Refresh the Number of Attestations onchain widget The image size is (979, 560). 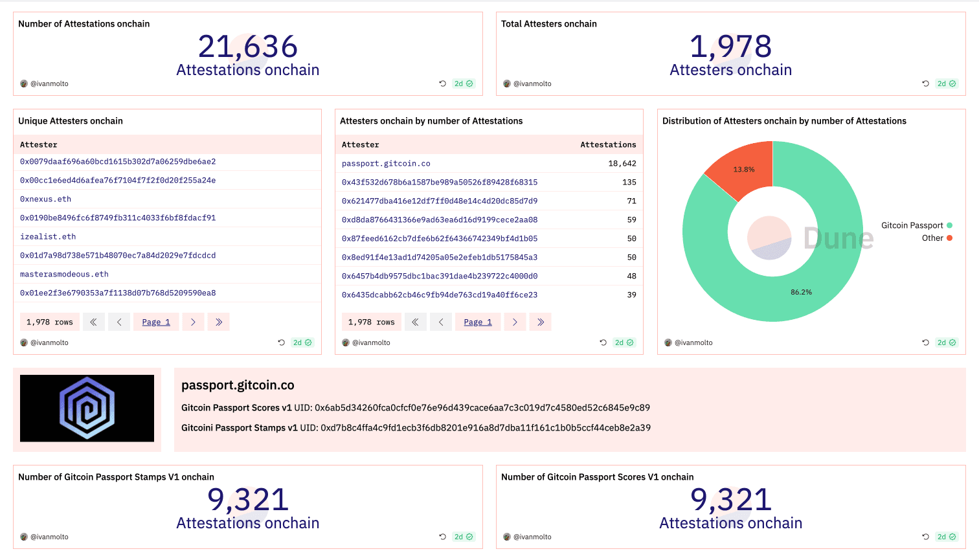[x=443, y=84]
